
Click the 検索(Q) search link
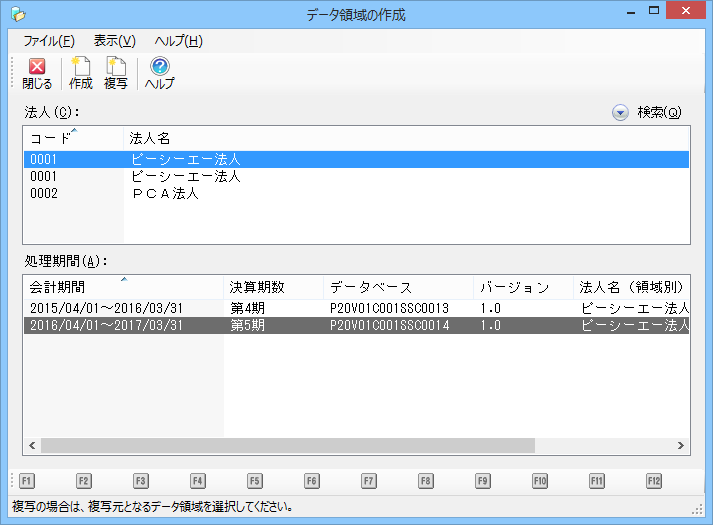point(659,113)
